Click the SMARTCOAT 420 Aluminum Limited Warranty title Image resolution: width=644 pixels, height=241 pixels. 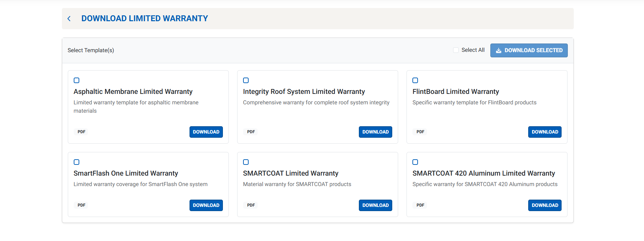pyautogui.click(x=484, y=173)
